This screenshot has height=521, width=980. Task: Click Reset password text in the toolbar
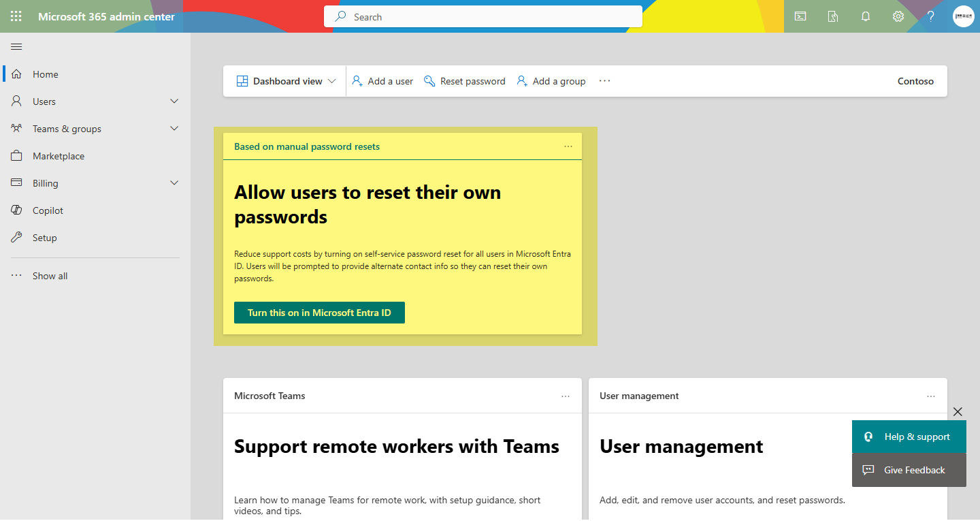(x=473, y=81)
